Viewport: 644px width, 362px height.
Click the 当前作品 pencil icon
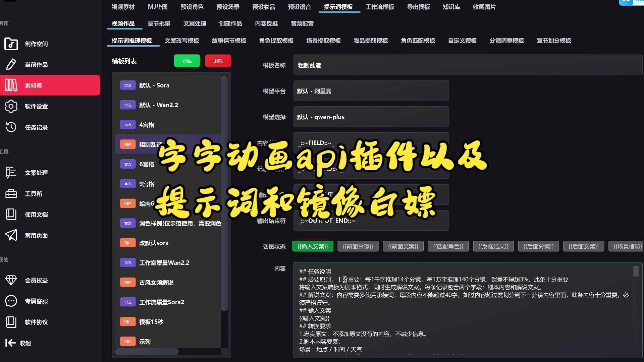[11, 65]
